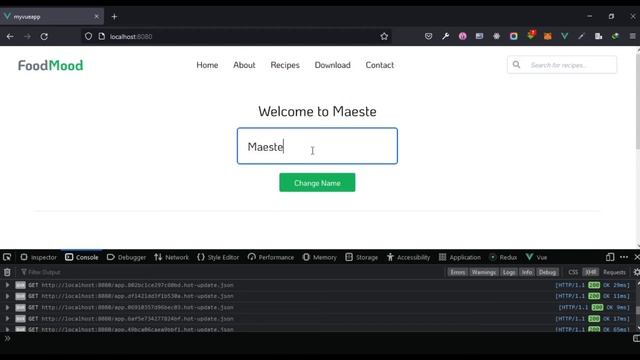The width and height of the screenshot is (640, 360).
Task: Switch to the Inspector tab
Action: coord(39,257)
